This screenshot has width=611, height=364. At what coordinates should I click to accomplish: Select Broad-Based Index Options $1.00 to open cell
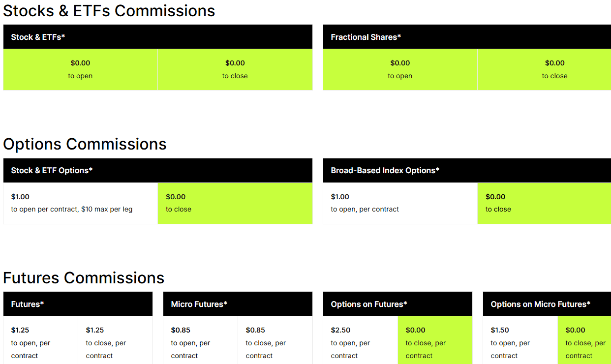pyautogui.click(x=400, y=203)
